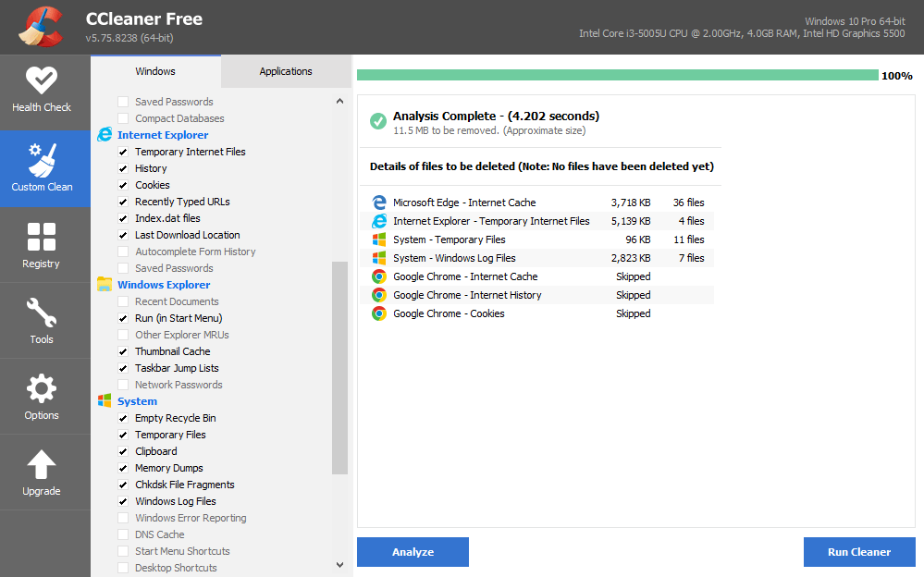Select Google Chrome - Internet History result row
The width and height of the screenshot is (924, 577).
click(536, 295)
